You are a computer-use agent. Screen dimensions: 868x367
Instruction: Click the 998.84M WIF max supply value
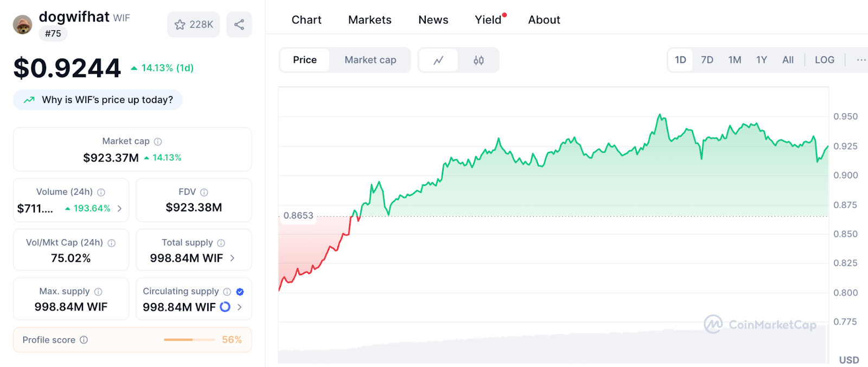[71, 307]
